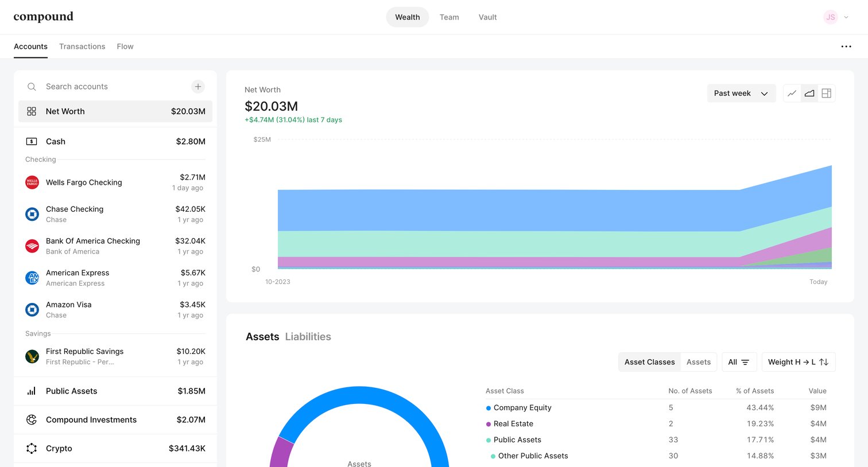Click the Public Assets teal color dot

pos(489,440)
